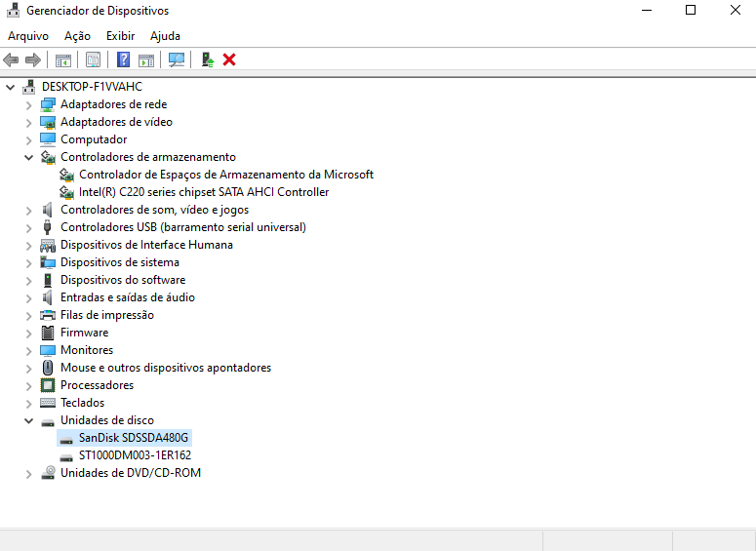The width and height of the screenshot is (756, 551).
Task: Select Computador category label
Action: pos(94,139)
